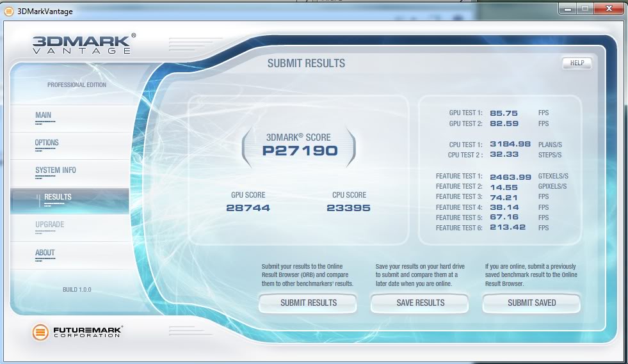Open the Main section
628x364 pixels.
[x=44, y=116]
